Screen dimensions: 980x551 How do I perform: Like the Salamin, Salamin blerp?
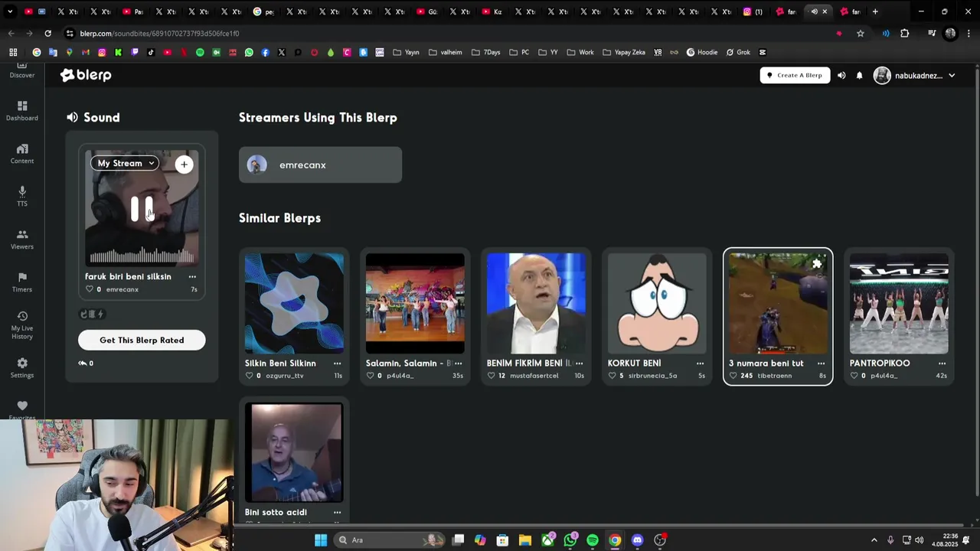point(370,376)
